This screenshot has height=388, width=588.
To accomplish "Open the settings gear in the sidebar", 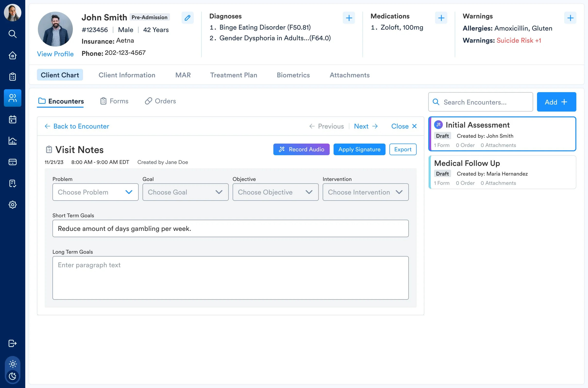I will (x=12, y=205).
